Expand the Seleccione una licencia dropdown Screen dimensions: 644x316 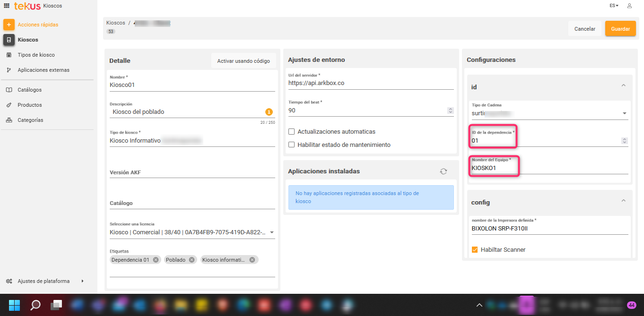coord(272,232)
